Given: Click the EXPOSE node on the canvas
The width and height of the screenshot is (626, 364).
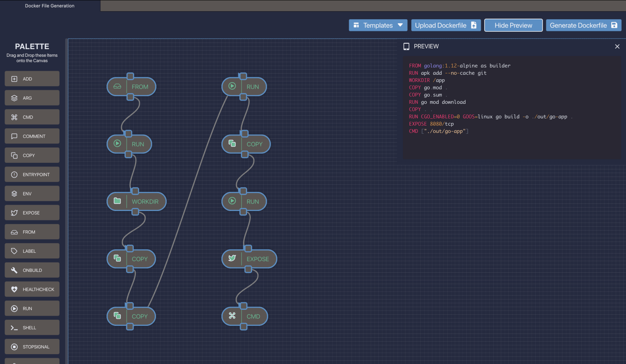Looking at the screenshot, I should (x=250, y=259).
